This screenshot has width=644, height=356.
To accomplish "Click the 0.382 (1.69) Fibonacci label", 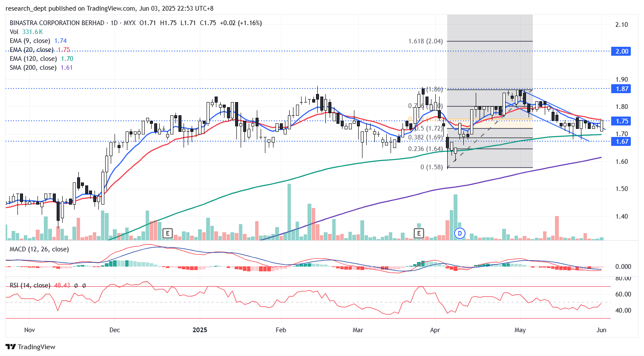I will (425, 137).
